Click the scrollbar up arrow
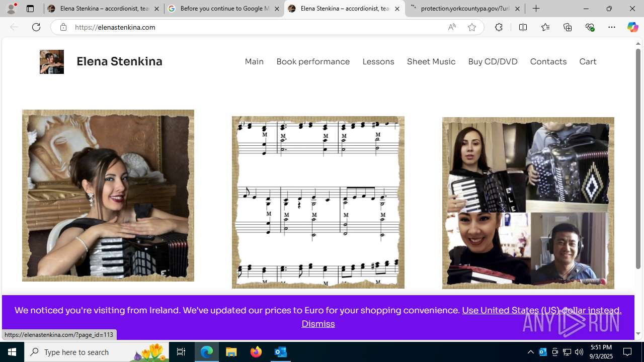The width and height of the screenshot is (644, 362). (638, 44)
